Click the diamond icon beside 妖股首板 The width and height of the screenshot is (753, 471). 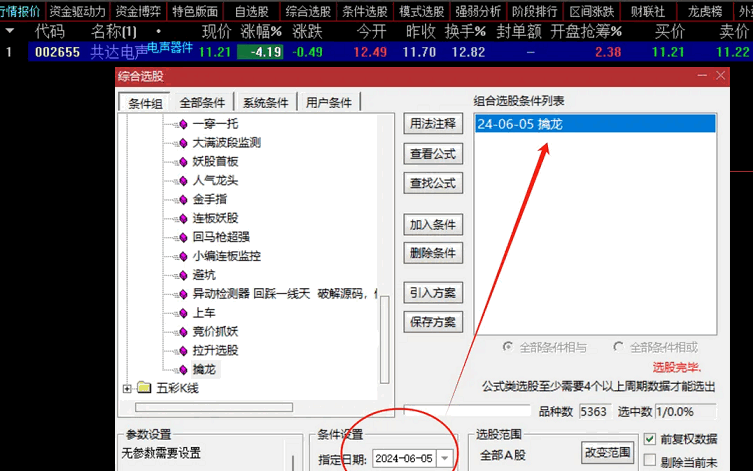coord(183,162)
